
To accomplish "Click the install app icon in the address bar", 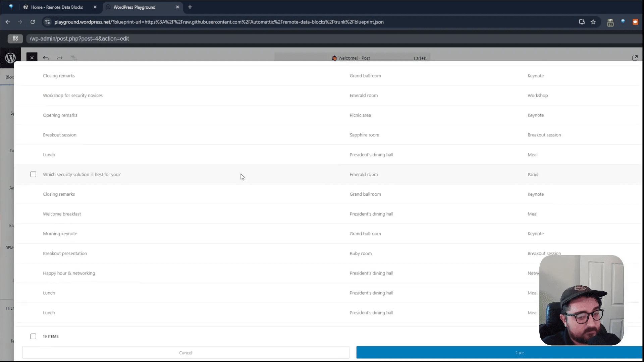I will point(582,22).
